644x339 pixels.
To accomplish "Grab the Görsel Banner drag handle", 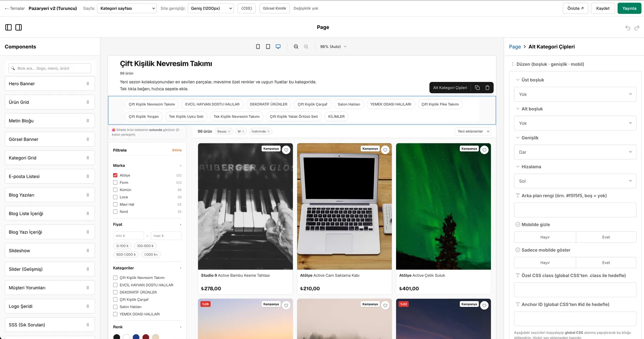I will point(88,139).
